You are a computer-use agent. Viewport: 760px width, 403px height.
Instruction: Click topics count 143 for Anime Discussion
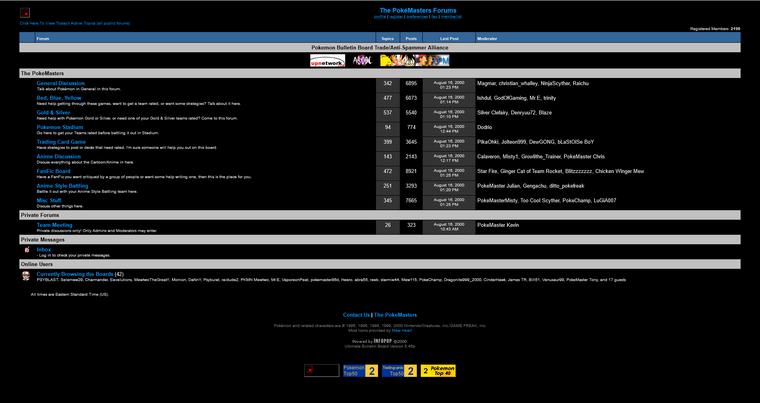(388, 157)
